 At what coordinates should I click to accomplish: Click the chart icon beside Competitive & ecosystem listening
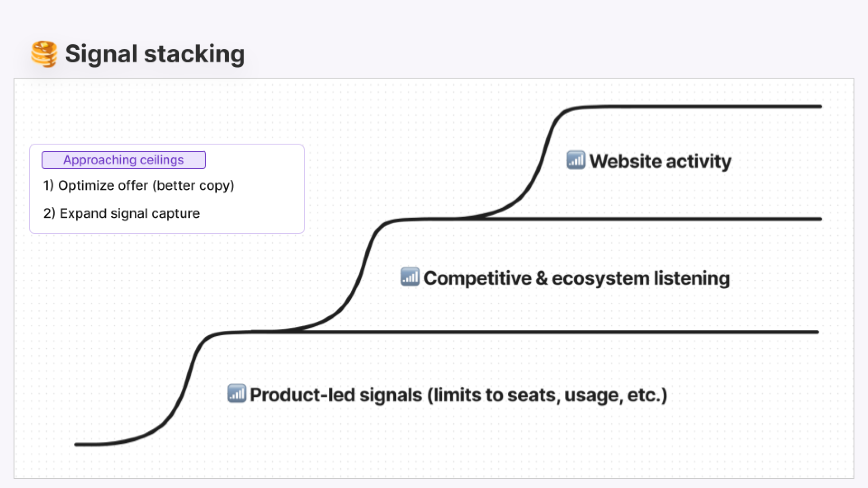click(410, 277)
